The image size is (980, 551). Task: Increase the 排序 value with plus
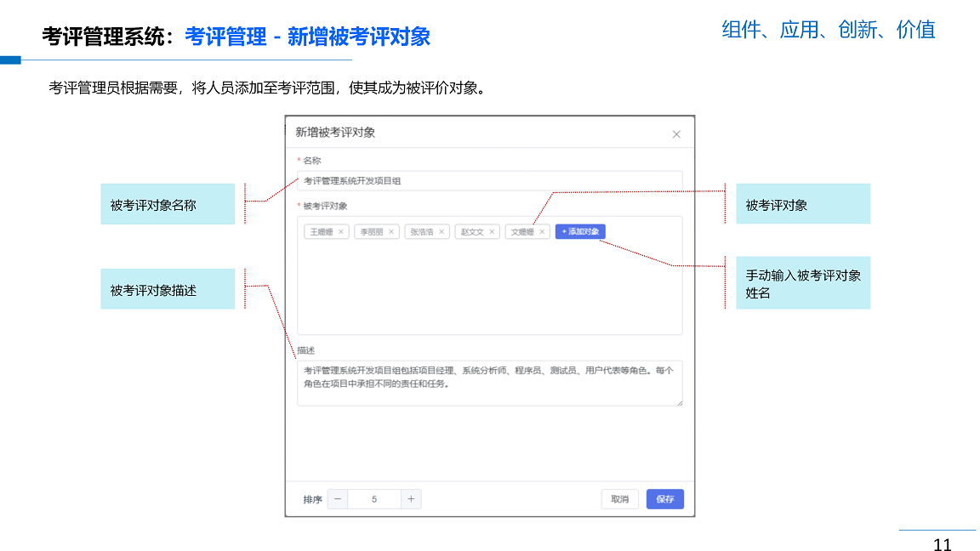[411, 499]
